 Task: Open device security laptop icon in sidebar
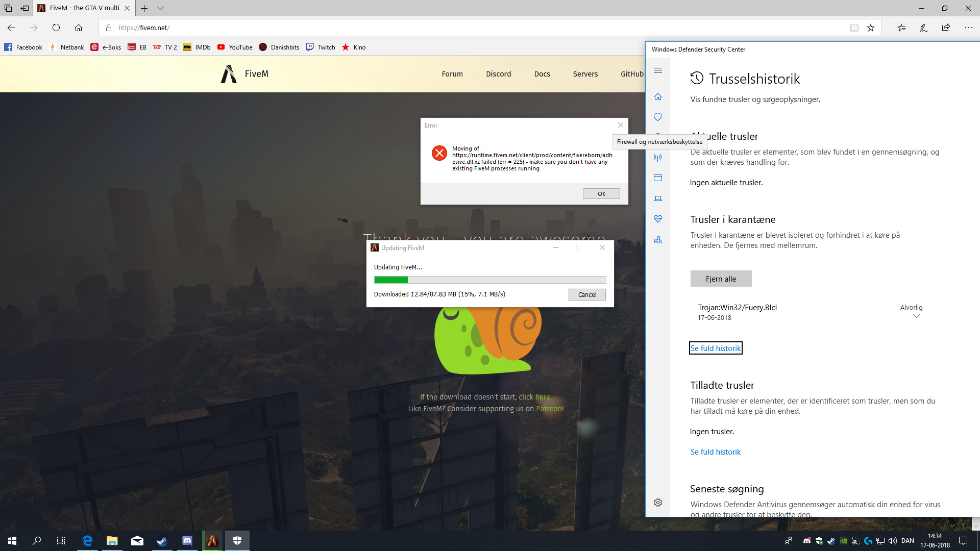(x=658, y=198)
